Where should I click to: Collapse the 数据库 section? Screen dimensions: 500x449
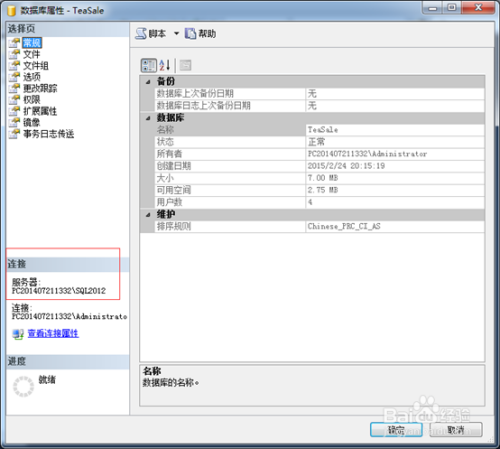click(148, 118)
